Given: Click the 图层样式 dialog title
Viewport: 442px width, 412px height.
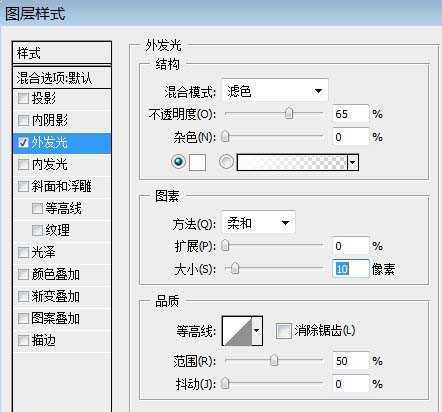Looking at the screenshot, I should point(35,14).
